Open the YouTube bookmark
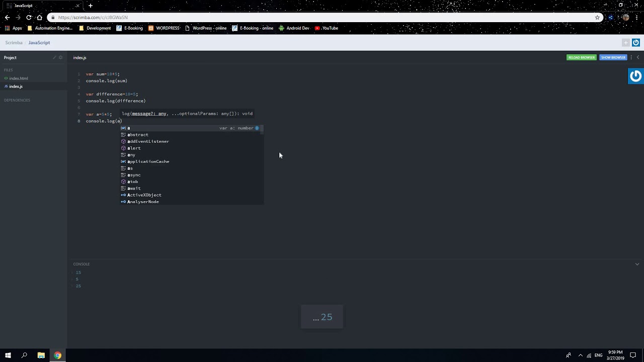 click(327, 28)
